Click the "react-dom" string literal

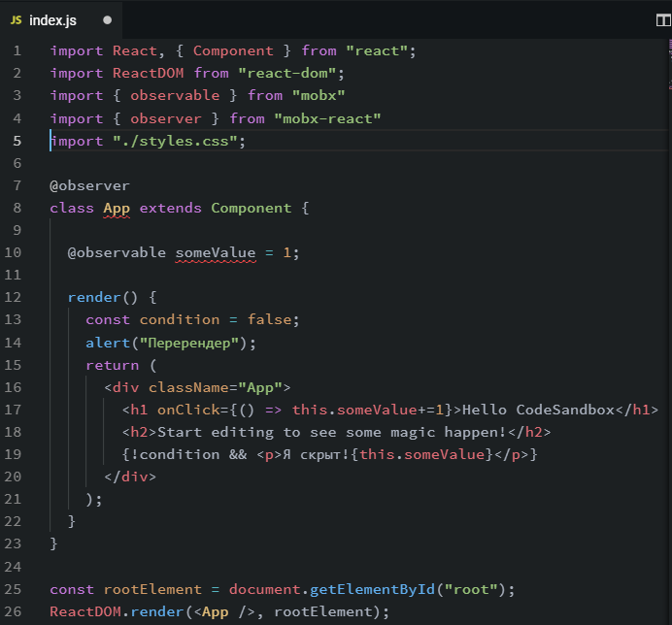click(x=286, y=73)
